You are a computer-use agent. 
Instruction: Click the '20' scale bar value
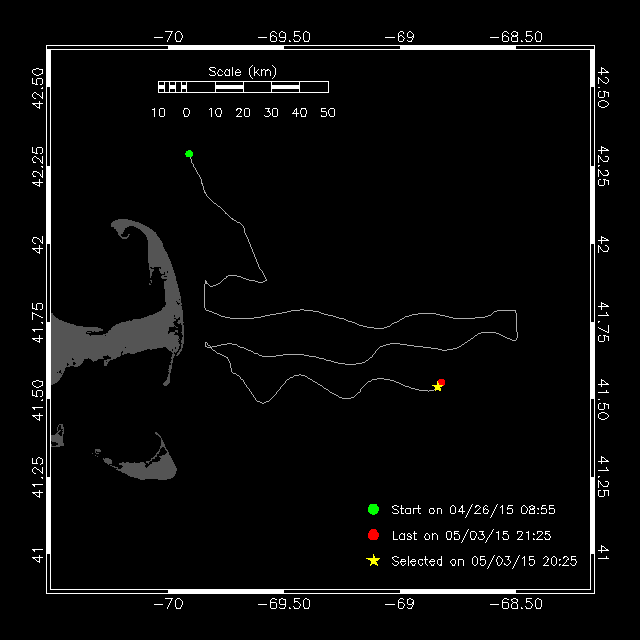[243, 113]
